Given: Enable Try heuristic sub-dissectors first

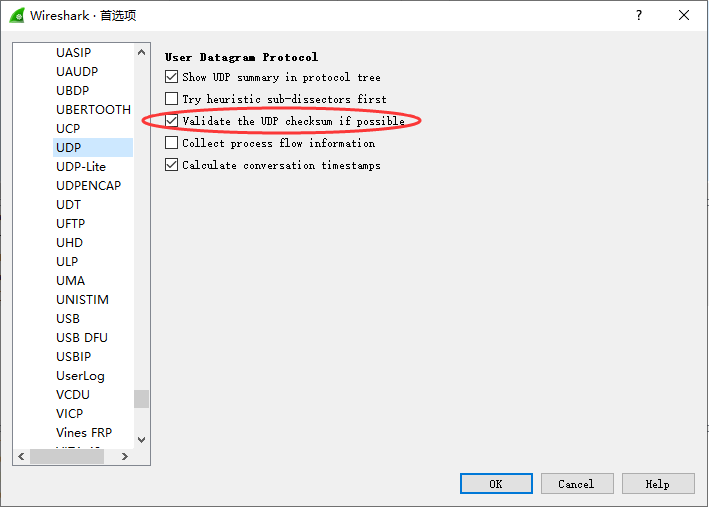Looking at the screenshot, I should (x=172, y=99).
